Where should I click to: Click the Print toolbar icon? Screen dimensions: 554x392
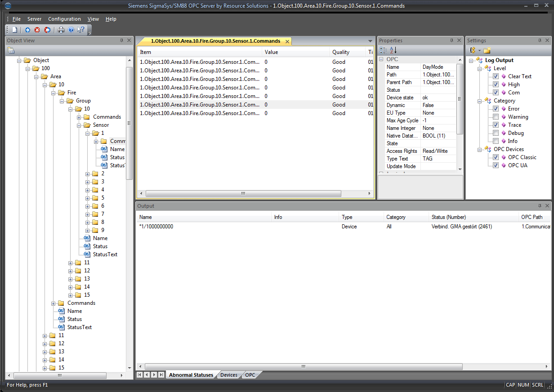61,30
